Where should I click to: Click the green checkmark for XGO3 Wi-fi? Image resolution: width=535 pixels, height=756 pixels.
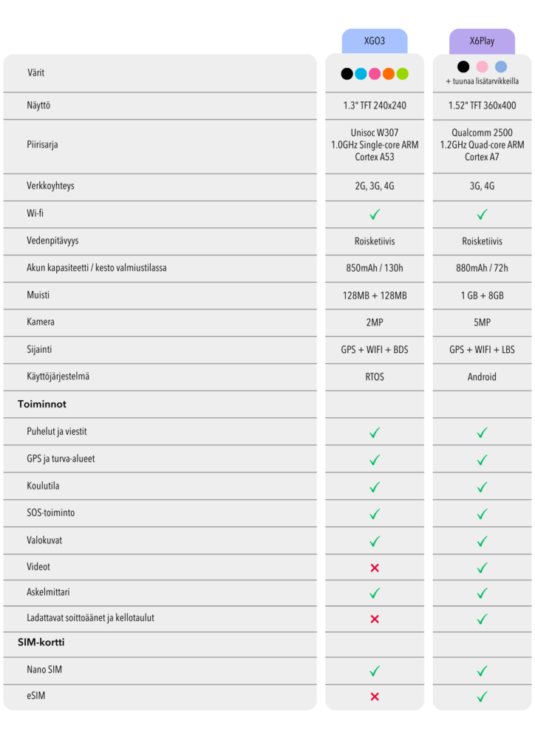click(375, 214)
